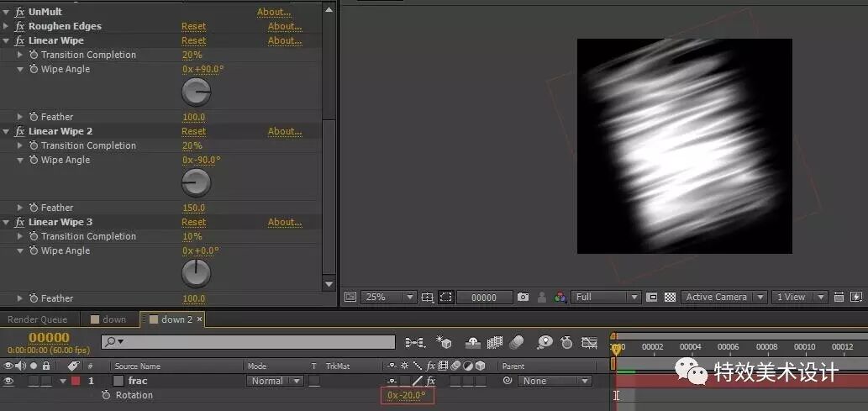The image size is (868, 411).
Task: Click the Show Snapshot person icon
Action: [x=542, y=297]
